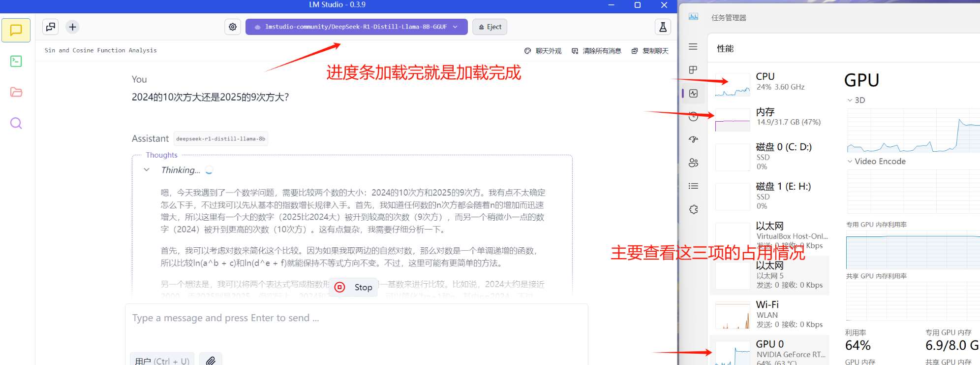Click the Task Manager app icon
This screenshot has height=365, width=980.
pos(693,17)
